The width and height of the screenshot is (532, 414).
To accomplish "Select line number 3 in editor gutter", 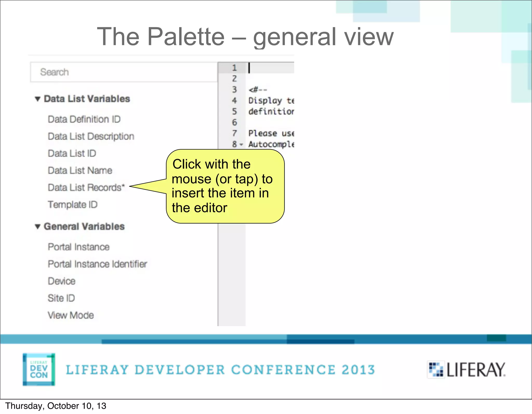I will 234,90.
